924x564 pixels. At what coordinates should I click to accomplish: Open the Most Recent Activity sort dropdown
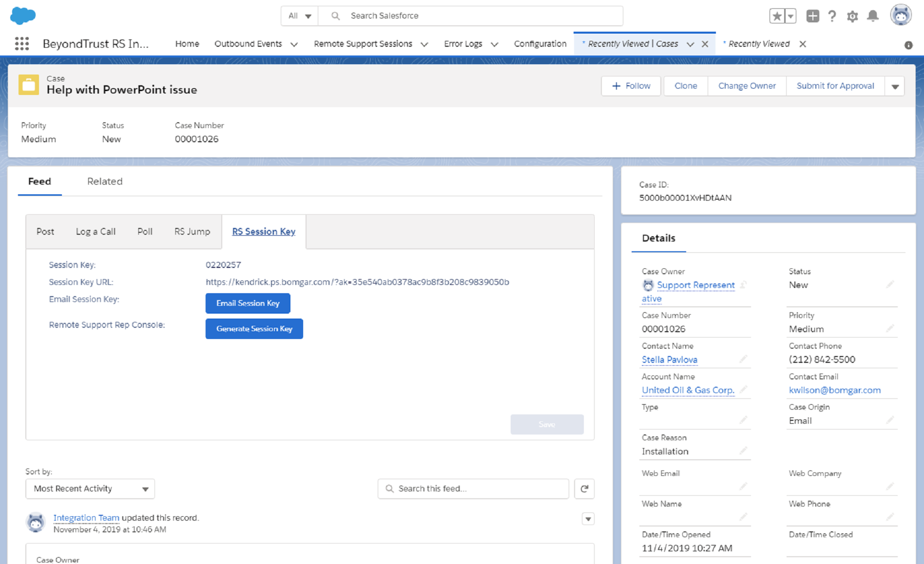90,489
